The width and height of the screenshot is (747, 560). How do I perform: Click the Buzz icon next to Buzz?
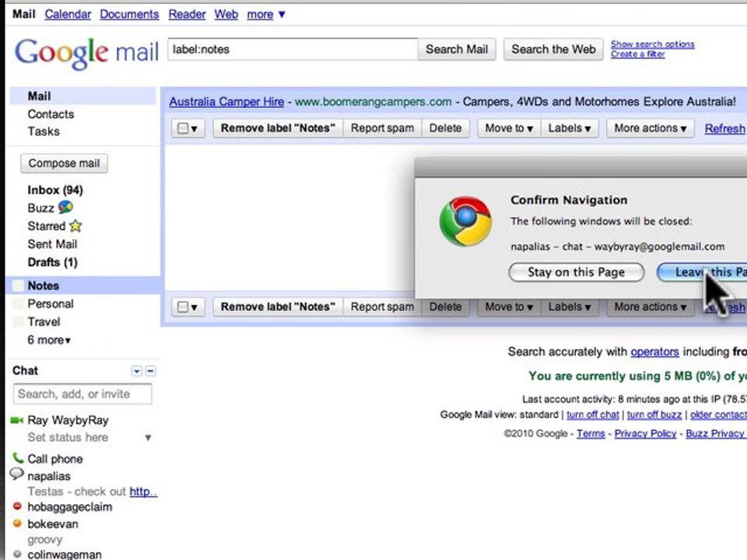[x=65, y=207]
